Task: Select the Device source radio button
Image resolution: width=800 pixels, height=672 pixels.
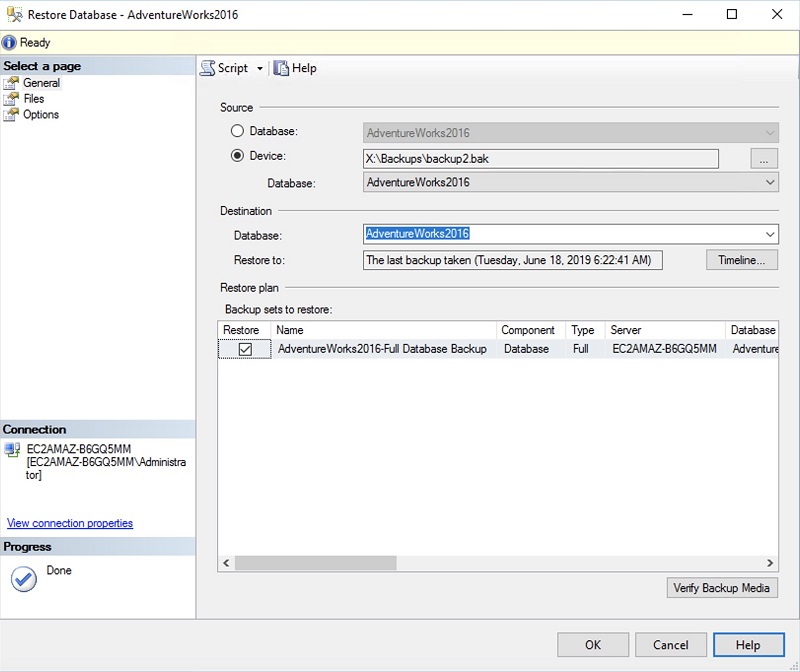Action: (237, 156)
